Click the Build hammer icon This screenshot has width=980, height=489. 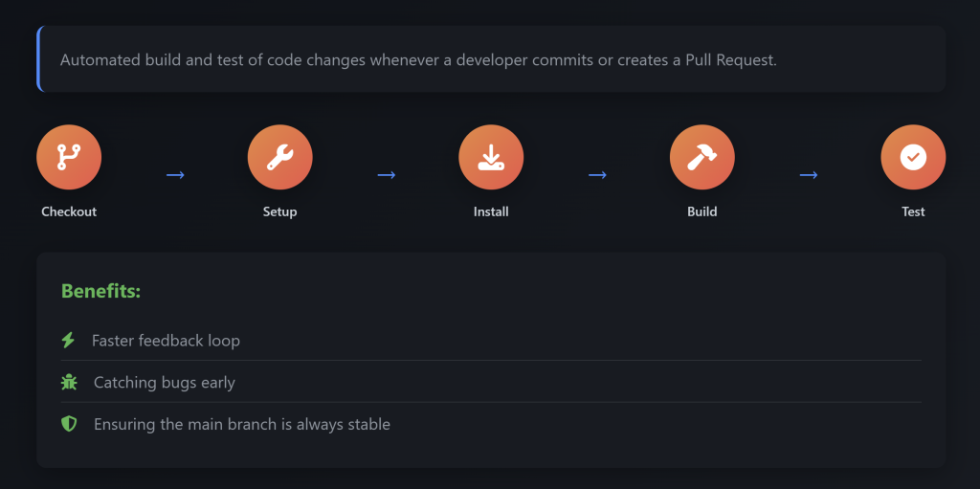click(702, 157)
